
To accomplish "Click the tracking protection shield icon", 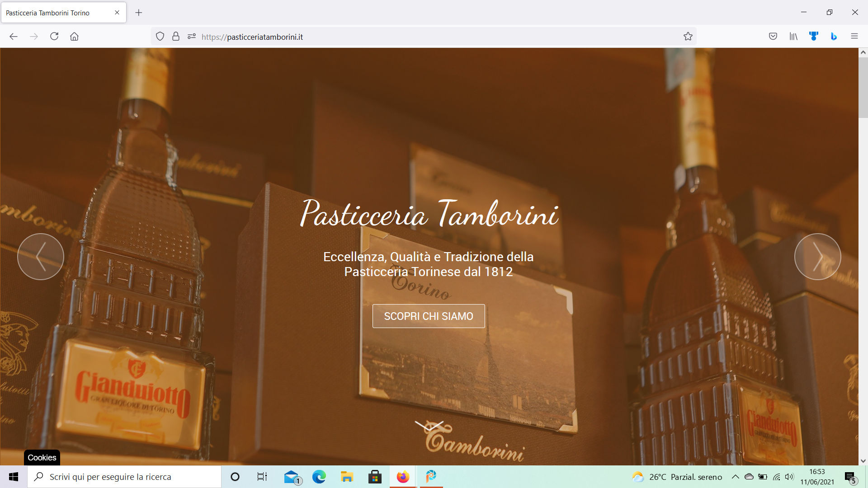I will [160, 36].
